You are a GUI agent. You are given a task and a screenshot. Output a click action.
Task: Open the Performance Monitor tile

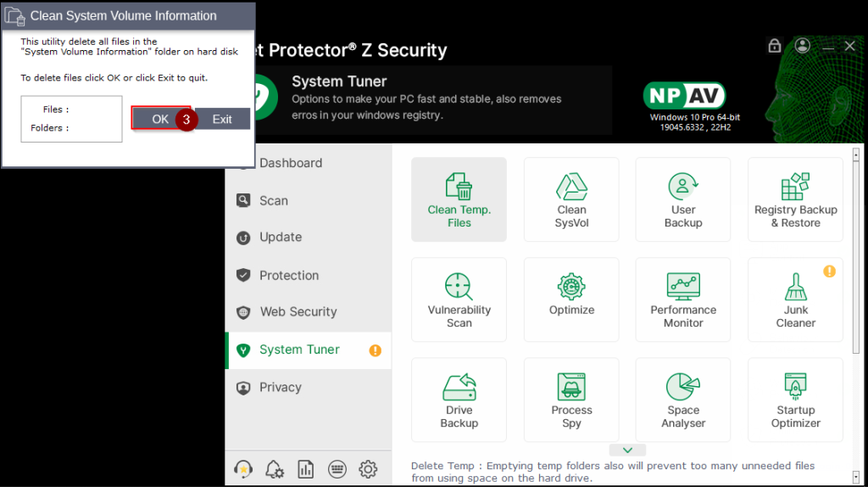point(683,299)
